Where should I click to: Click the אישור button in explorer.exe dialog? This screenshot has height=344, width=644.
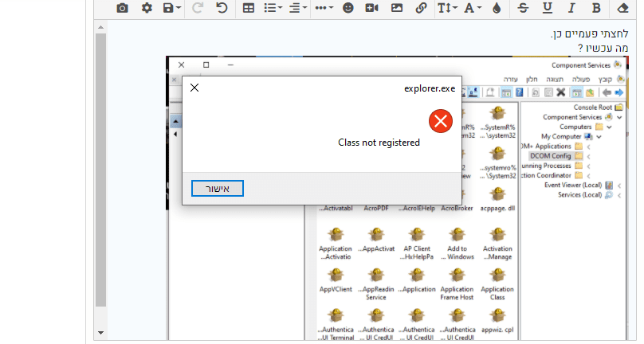tap(218, 189)
